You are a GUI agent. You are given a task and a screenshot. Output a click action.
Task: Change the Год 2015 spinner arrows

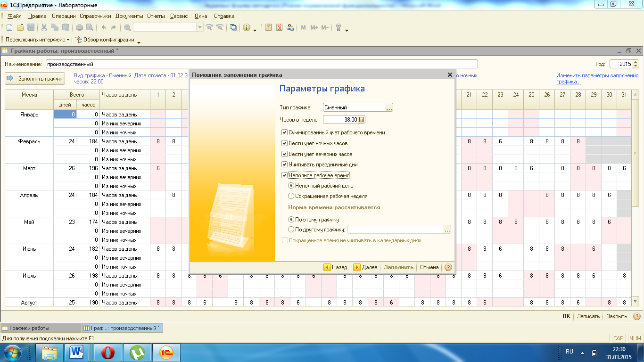click(636, 64)
